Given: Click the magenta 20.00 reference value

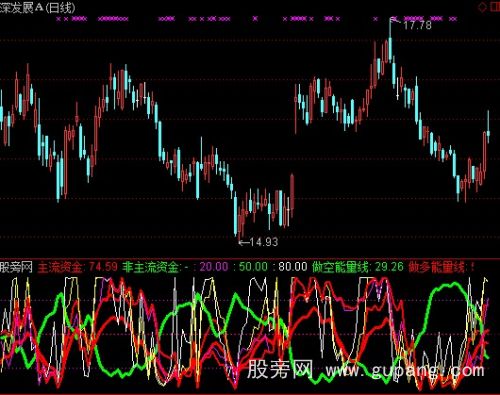Looking at the screenshot, I should (214, 267).
